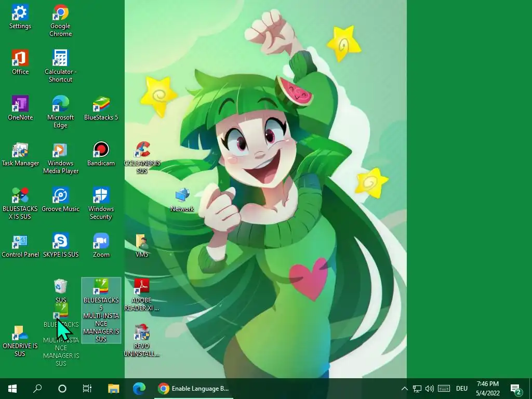This screenshot has height=399, width=532.
Task: Select the ONEDRIVE IS SUS icon
Action: 20,340
